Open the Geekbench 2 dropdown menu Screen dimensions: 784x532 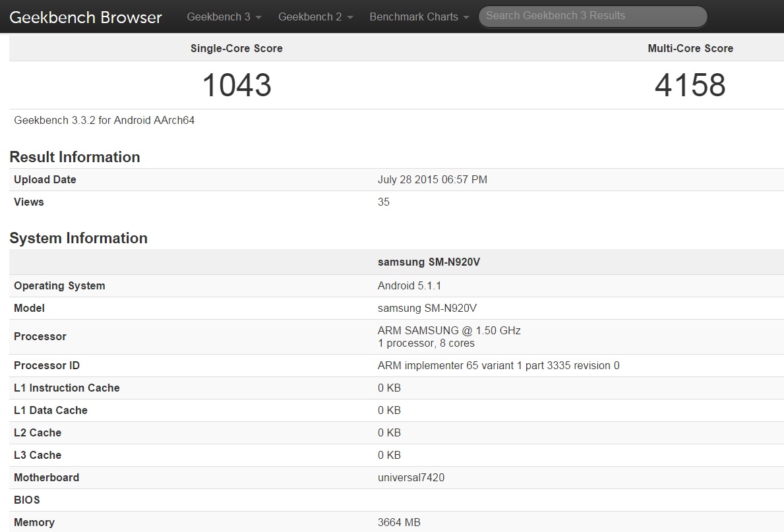(315, 16)
